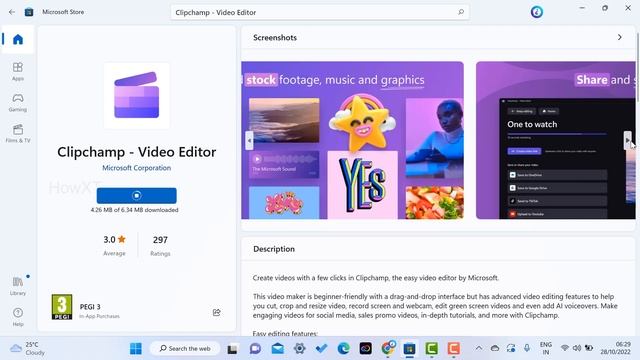Image resolution: width=640 pixels, height=360 pixels.
Task: Pause the download with the blue button
Action: coord(136,196)
